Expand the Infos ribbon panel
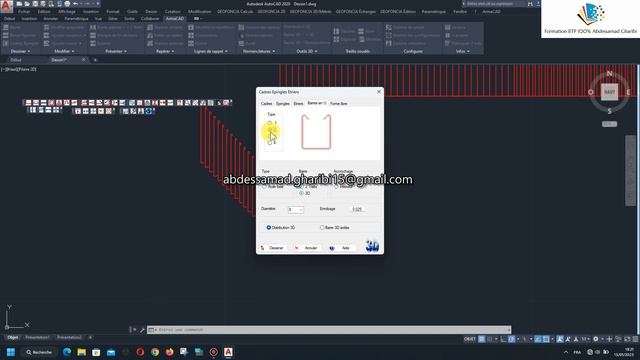Screen dimensions: 640x360 point(462,51)
